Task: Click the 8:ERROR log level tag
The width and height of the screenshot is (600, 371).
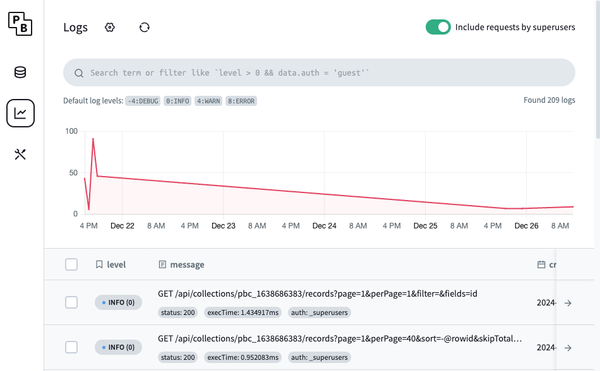Action: (241, 101)
